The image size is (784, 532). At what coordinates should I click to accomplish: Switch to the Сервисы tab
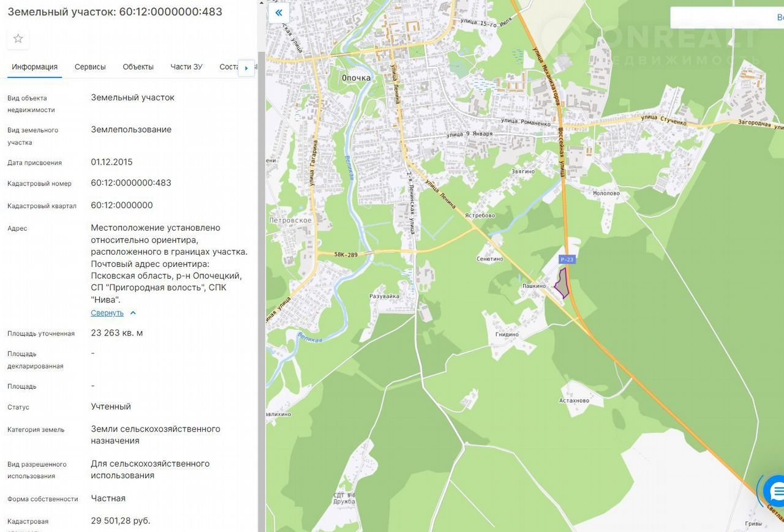click(x=90, y=67)
